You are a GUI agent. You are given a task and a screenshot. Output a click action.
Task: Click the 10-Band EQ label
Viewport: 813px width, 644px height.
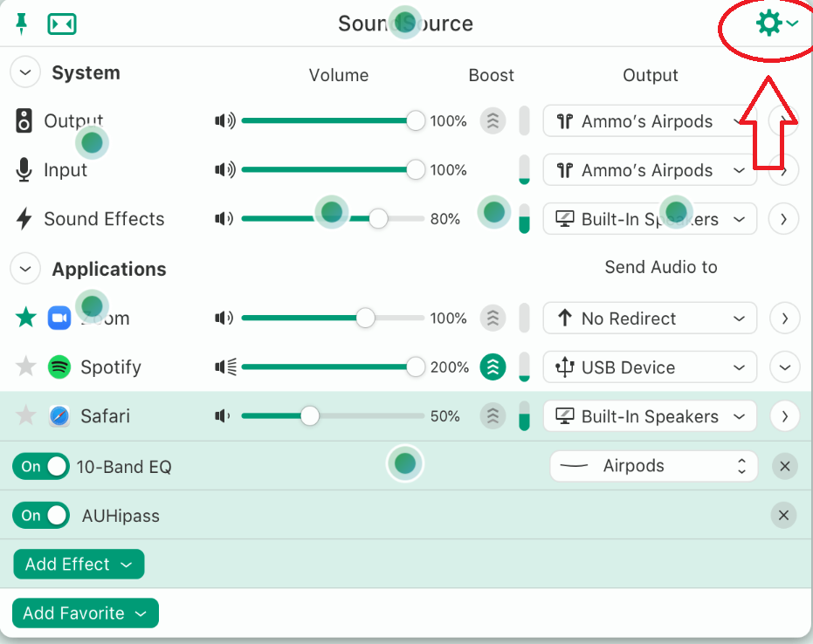point(124,467)
